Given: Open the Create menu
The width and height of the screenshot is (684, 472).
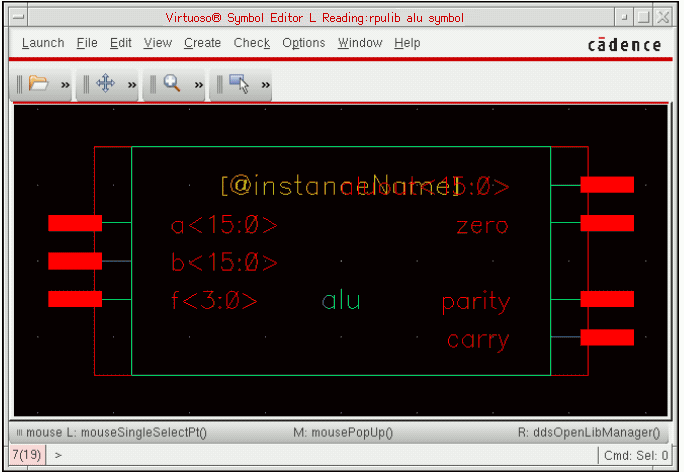Looking at the screenshot, I should (202, 43).
